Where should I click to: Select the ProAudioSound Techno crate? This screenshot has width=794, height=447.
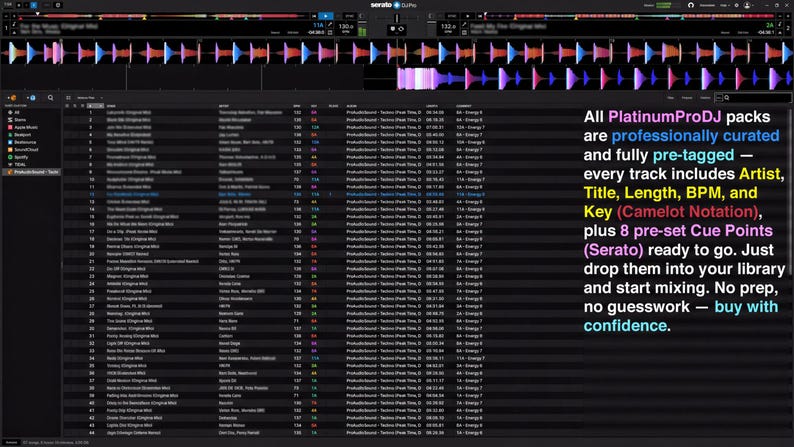click(32, 172)
